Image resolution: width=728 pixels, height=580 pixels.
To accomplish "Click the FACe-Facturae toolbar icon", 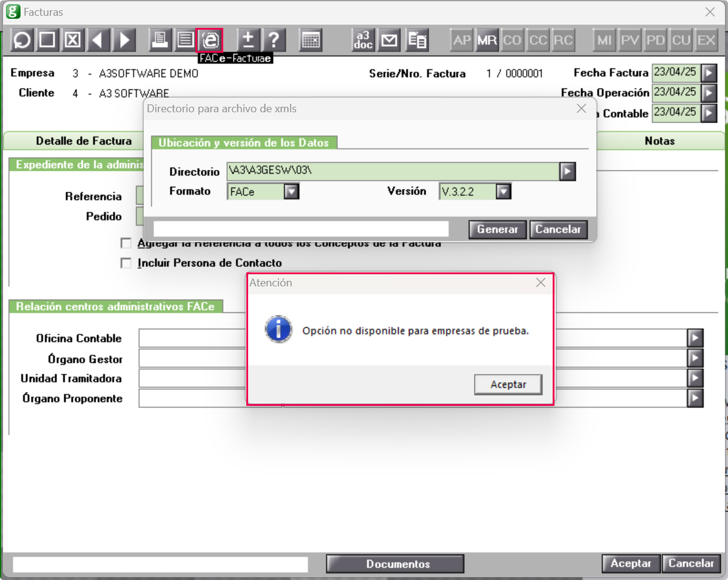I will click(x=210, y=40).
